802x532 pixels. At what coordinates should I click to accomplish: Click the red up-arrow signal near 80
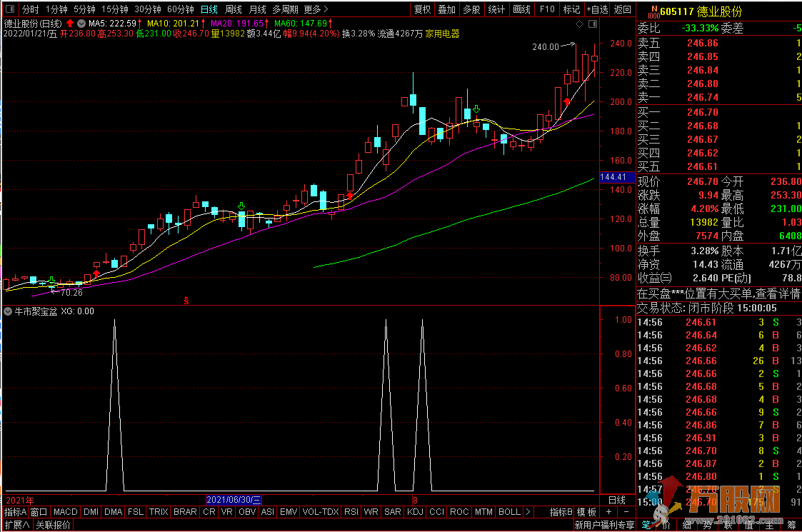(96, 273)
